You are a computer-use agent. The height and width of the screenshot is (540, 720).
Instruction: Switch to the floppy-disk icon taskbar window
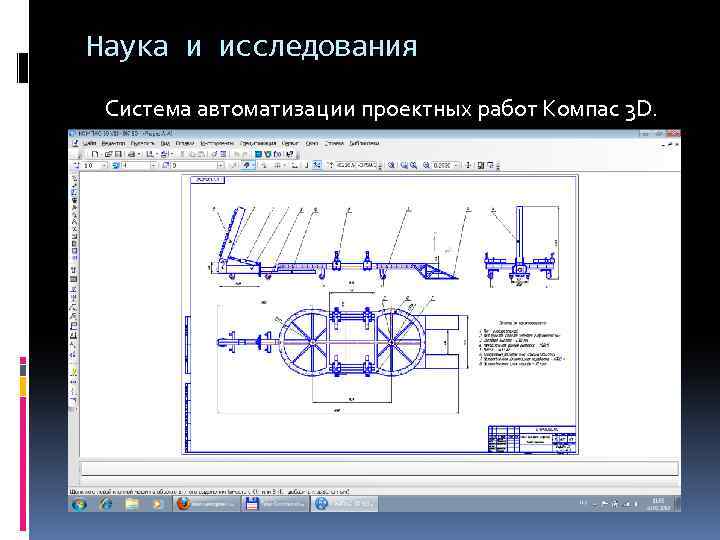[x=275, y=504]
